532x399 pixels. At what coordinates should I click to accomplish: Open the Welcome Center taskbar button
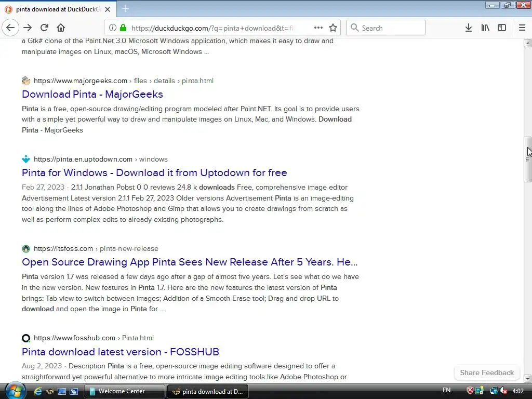124,391
